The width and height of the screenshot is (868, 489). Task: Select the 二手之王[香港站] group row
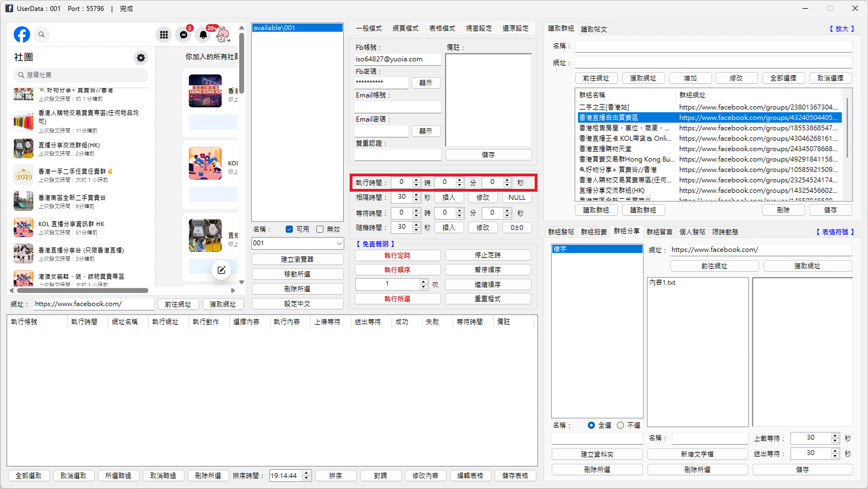pos(709,107)
